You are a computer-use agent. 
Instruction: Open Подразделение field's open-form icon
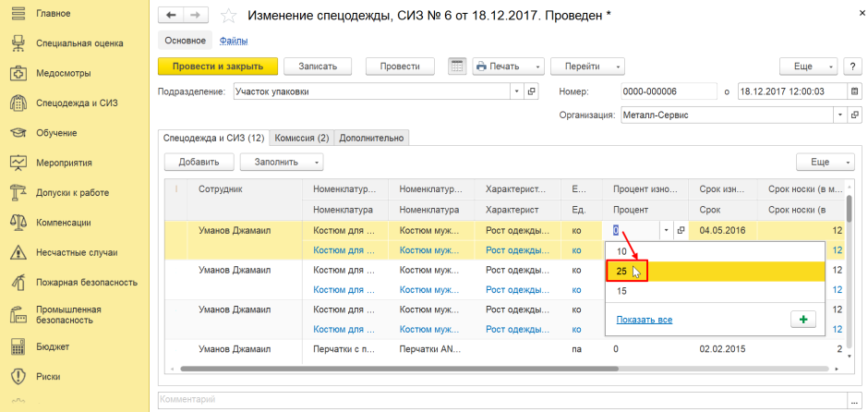530,92
